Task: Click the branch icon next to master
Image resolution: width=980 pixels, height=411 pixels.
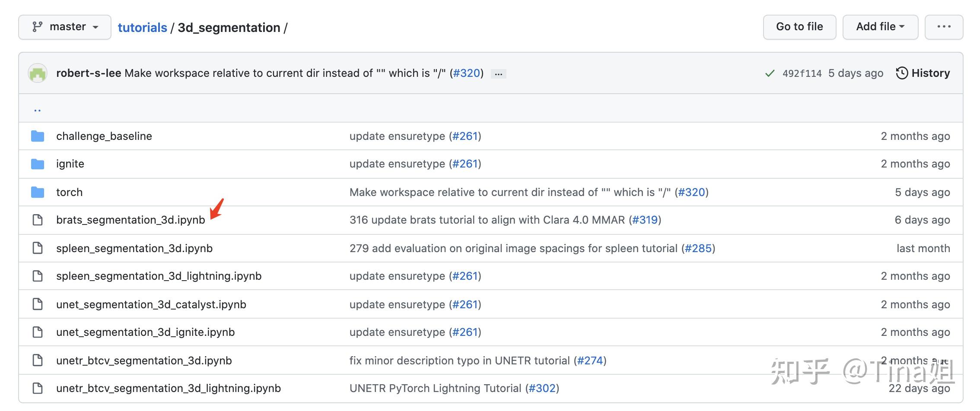Action: point(38,26)
